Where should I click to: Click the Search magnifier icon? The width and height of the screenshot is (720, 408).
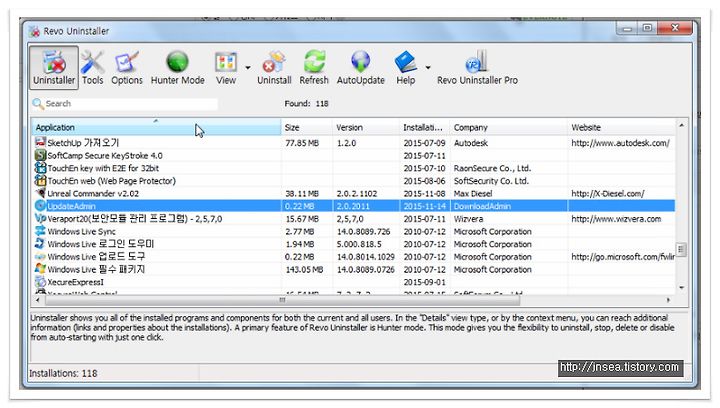[38, 104]
